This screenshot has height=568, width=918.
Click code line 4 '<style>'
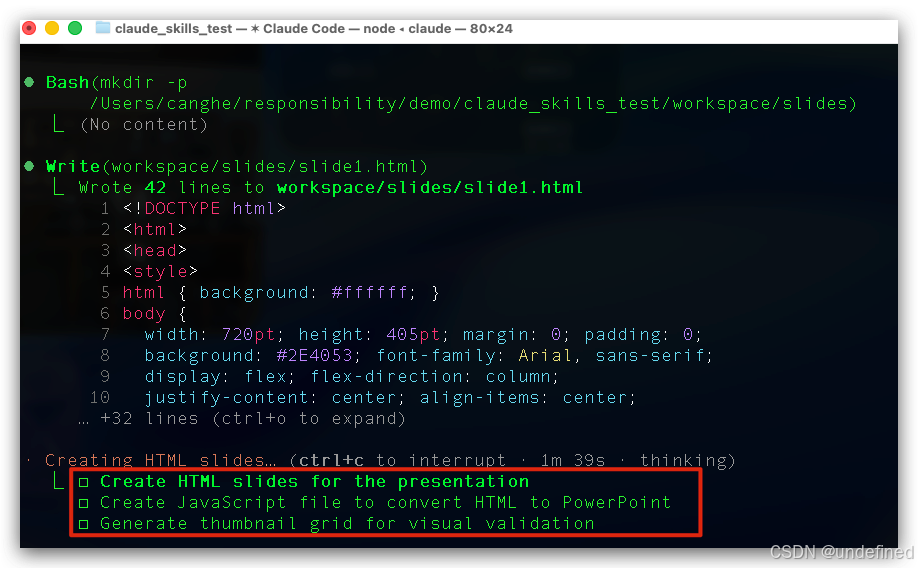point(160,272)
